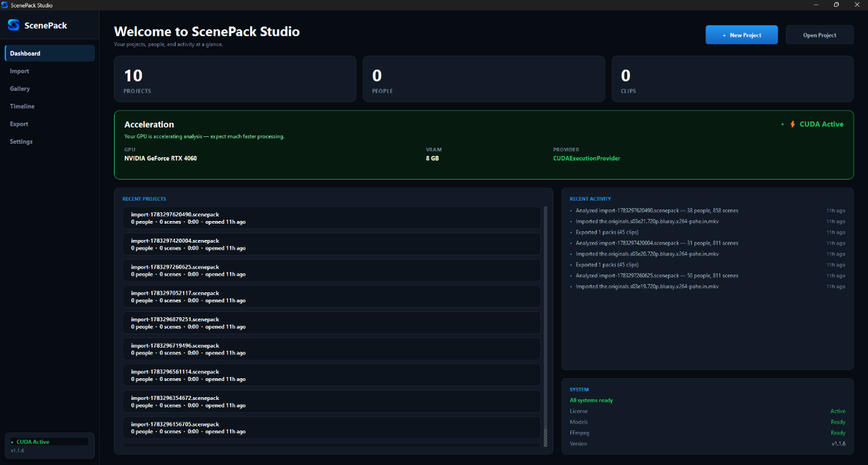Click the v1.1.6 label in the sidebar footer
Screen dimensions: 868x465
(x=17, y=450)
